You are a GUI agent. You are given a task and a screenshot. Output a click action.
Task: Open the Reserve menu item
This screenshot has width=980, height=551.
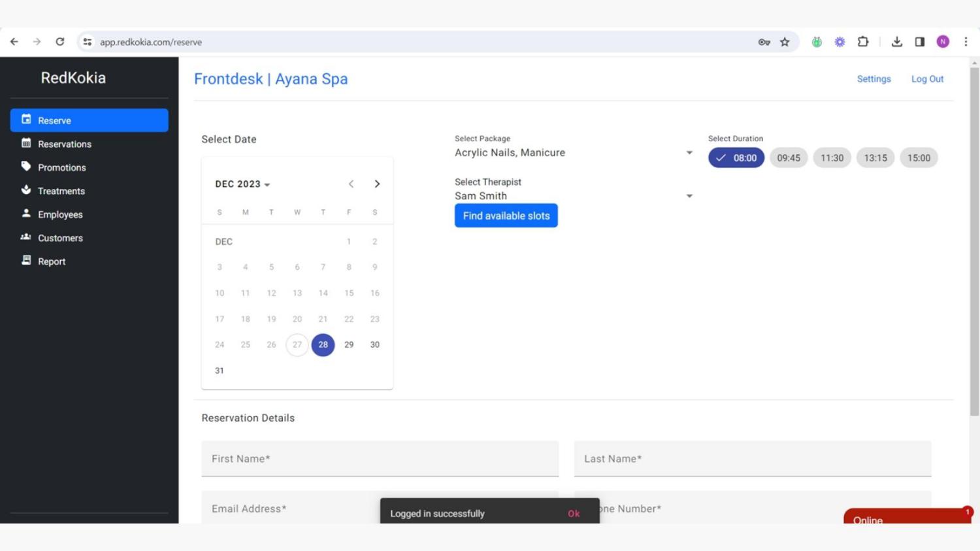(x=90, y=120)
